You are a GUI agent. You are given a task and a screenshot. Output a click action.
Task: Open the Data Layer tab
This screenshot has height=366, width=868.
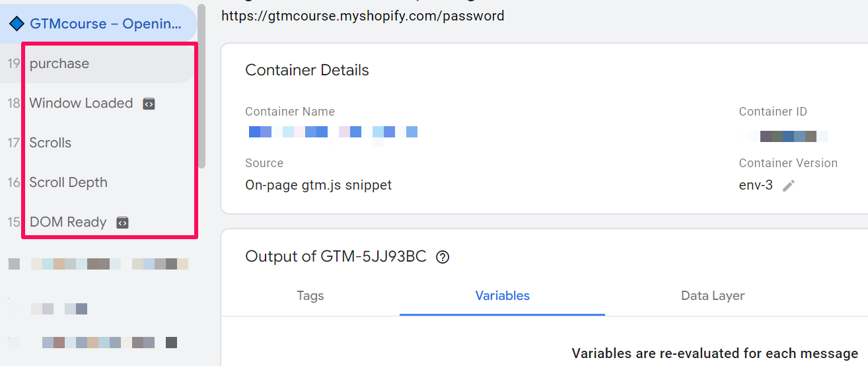713,296
